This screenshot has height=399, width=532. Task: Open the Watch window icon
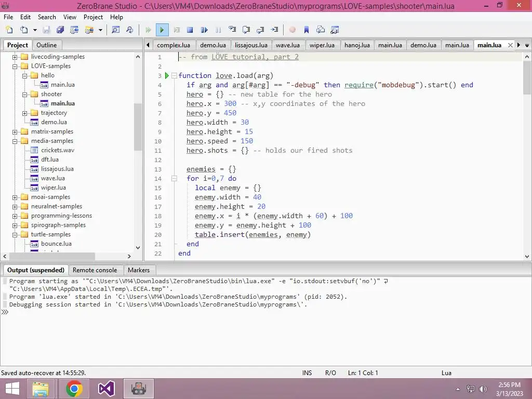pyautogui.click(x=335, y=30)
